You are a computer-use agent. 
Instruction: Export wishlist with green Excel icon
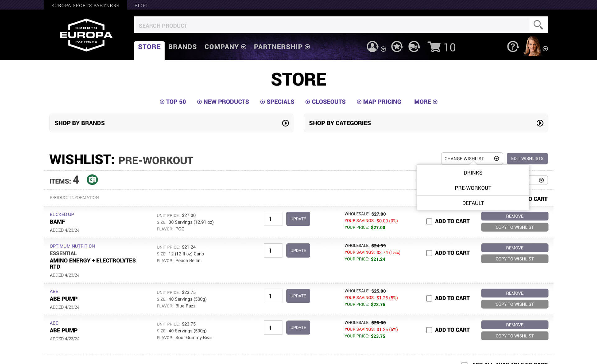[92, 180]
